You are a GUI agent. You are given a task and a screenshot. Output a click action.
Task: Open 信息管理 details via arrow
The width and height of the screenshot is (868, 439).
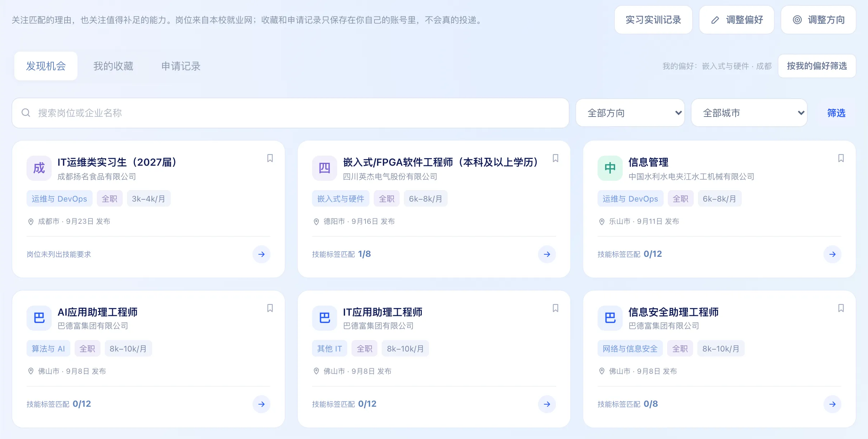832,254
